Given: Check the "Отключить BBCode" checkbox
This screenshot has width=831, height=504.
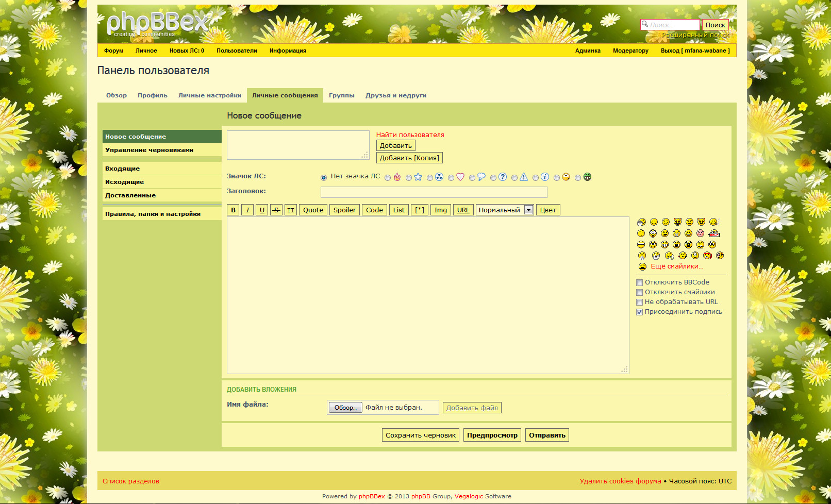Looking at the screenshot, I should [639, 282].
